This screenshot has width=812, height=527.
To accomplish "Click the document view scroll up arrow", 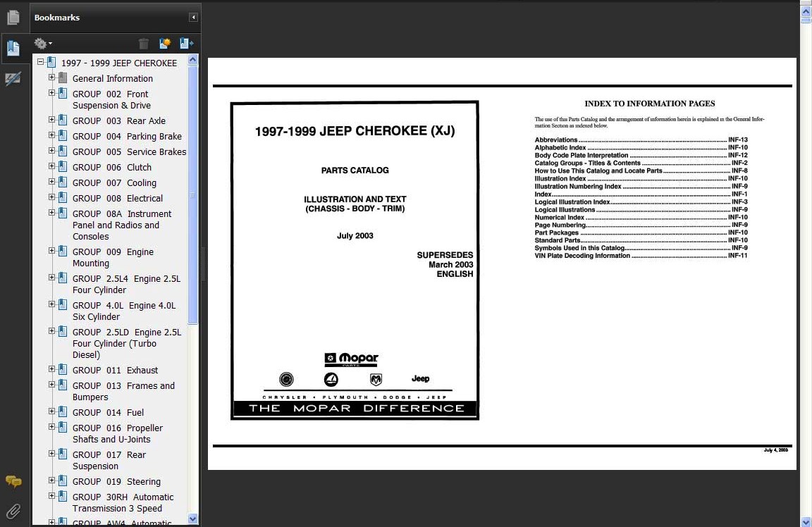I will click(806, 11).
